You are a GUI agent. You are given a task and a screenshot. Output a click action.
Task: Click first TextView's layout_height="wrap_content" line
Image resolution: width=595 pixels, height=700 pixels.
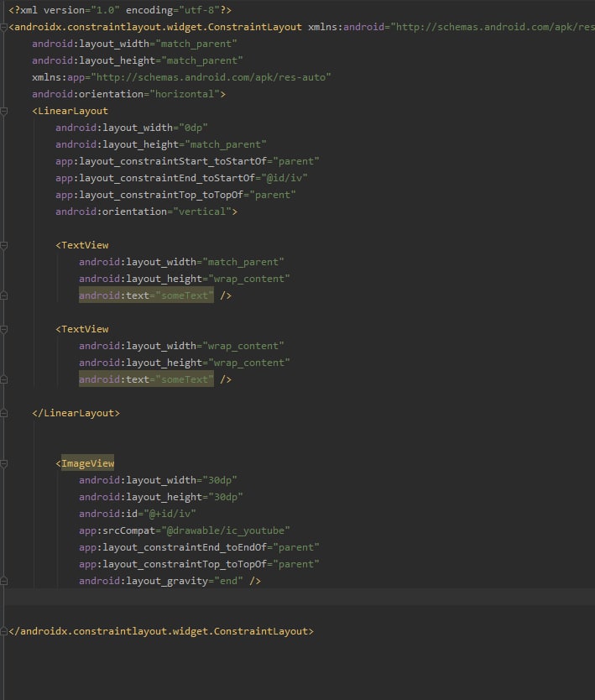(185, 279)
